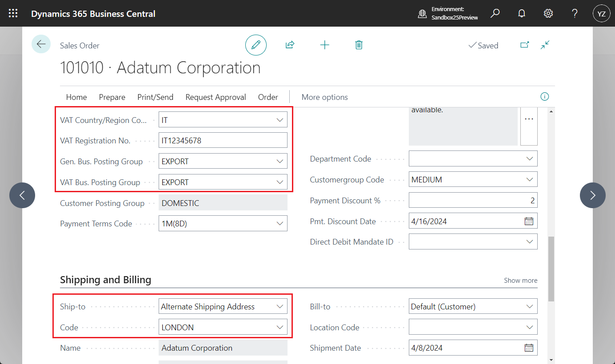Click Show more in Shipping and Billing

tap(520, 280)
